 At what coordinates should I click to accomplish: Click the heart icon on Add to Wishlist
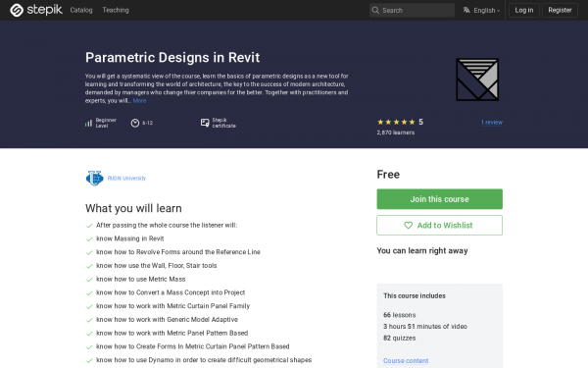click(x=408, y=226)
